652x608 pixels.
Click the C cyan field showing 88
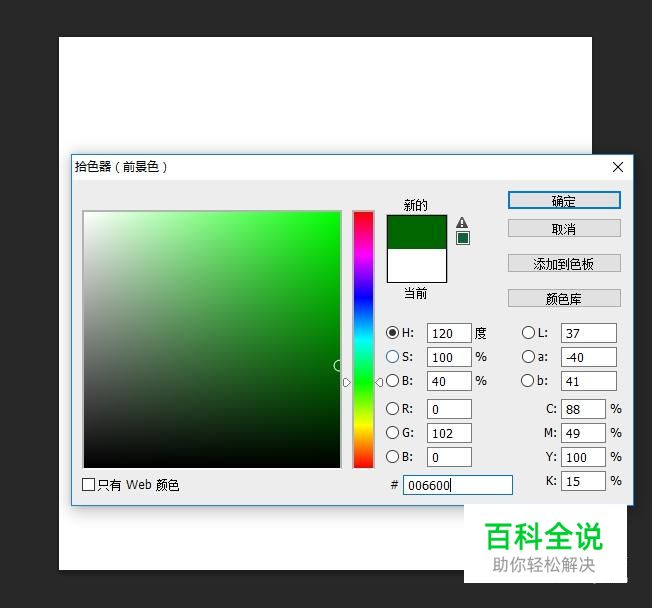click(x=583, y=409)
